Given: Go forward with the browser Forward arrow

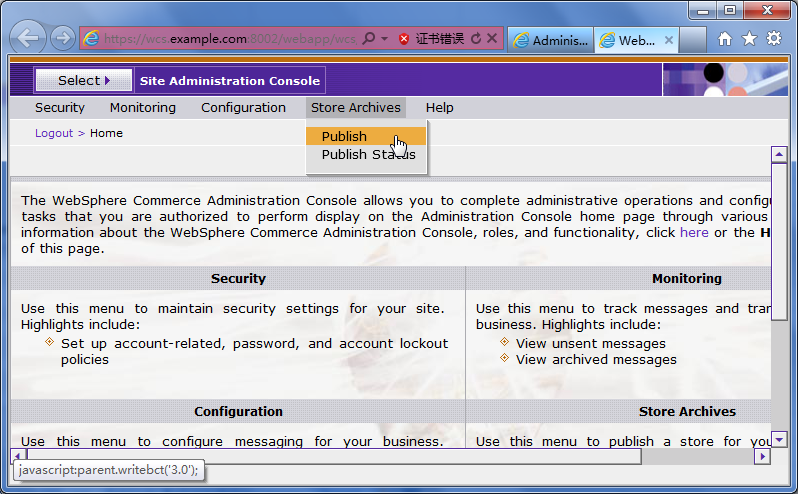Looking at the screenshot, I should [x=63, y=38].
